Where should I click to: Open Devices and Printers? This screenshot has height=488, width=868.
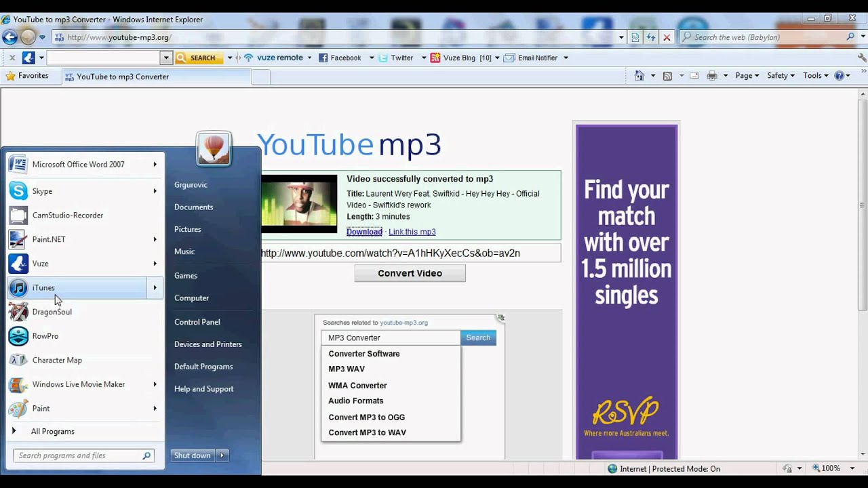(x=208, y=344)
